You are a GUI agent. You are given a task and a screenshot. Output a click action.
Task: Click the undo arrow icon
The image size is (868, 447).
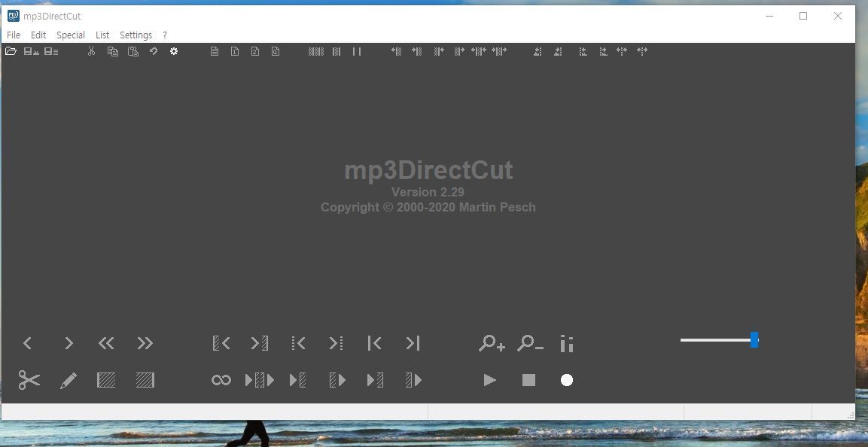(x=154, y=51)
